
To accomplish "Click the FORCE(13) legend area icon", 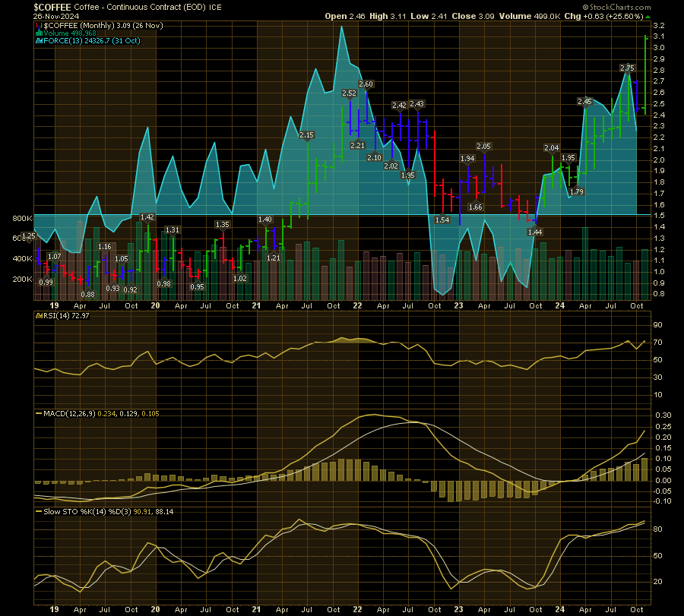I will 38,40.
